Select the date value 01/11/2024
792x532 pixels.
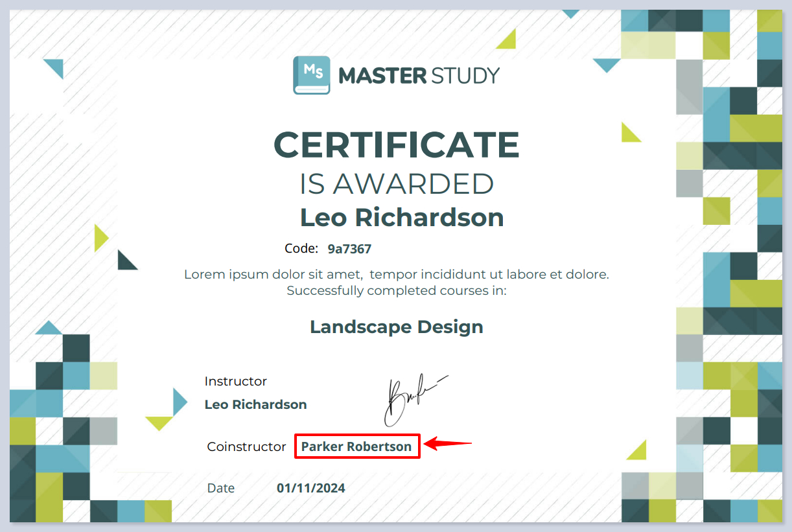point(310,488)
